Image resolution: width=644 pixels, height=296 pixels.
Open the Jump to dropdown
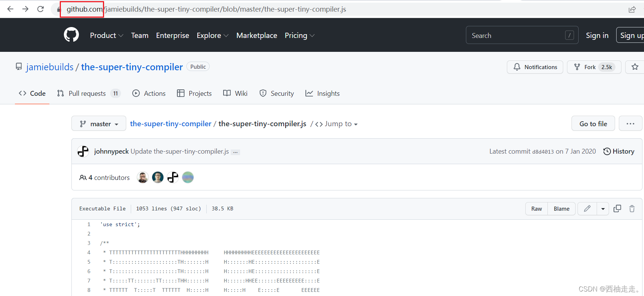point(336,124)
